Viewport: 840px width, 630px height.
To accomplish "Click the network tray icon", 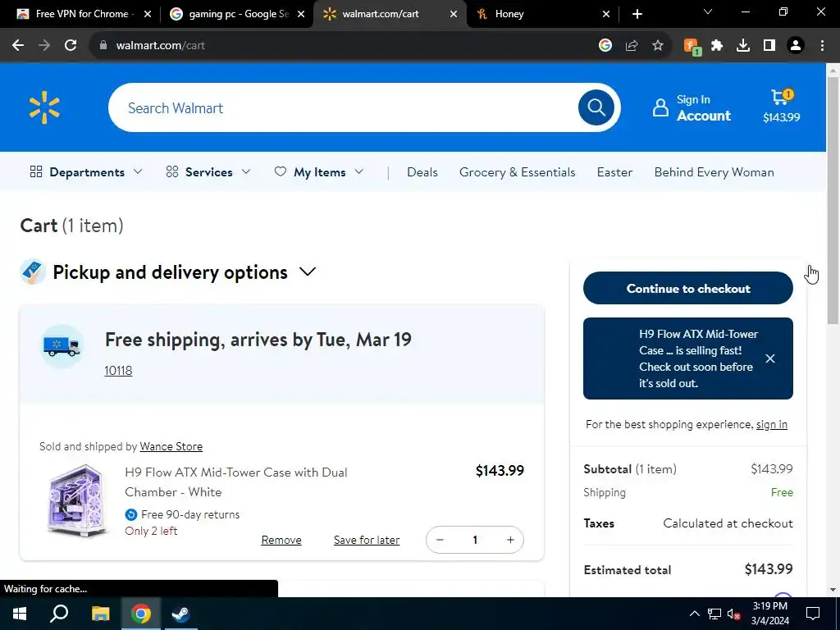I will coord(714,614).
